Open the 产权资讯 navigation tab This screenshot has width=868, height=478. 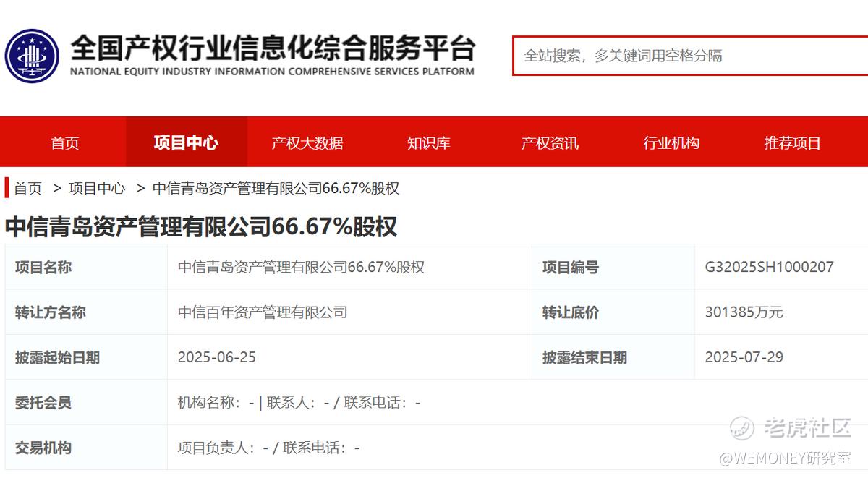click(550, 142)
